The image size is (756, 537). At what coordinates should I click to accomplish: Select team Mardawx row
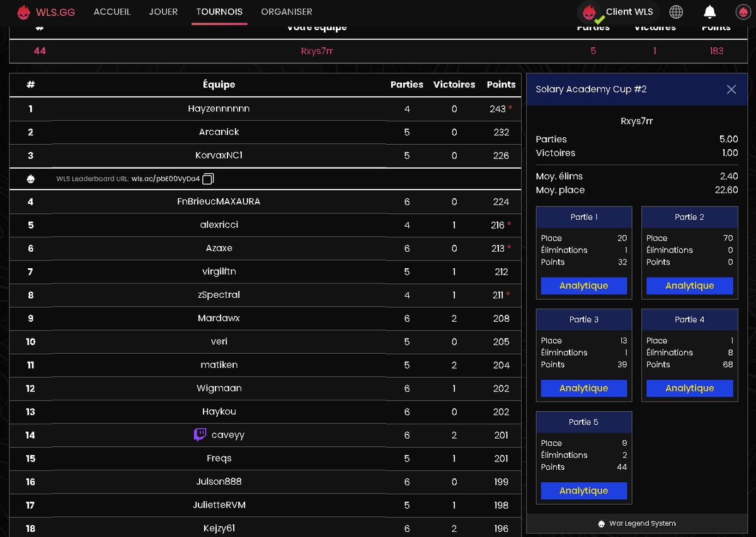tap(265, 318)
